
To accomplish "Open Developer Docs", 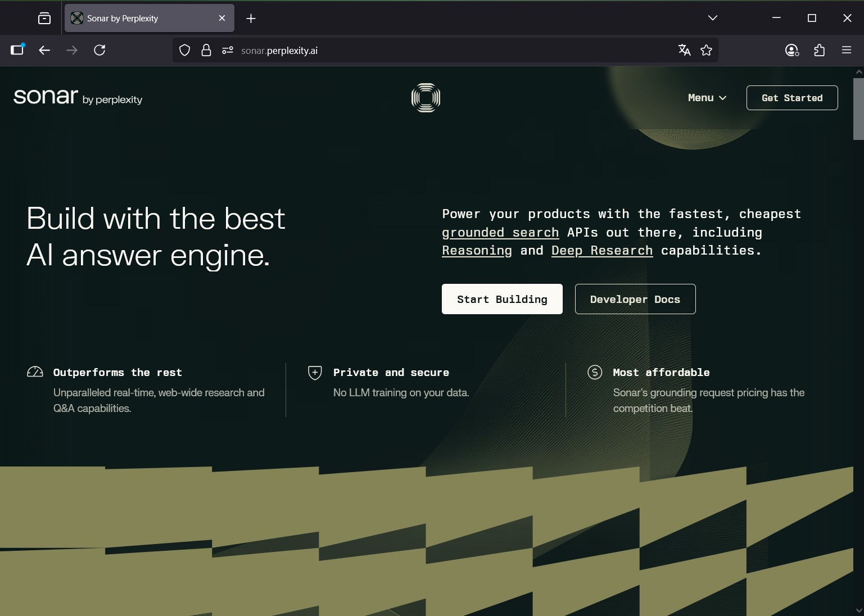I will [635, 299].
